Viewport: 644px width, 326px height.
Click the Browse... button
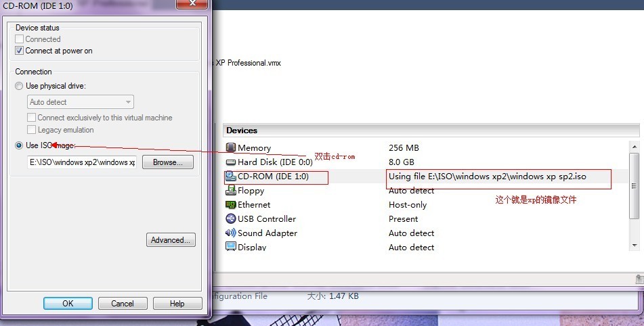(167, 162)
